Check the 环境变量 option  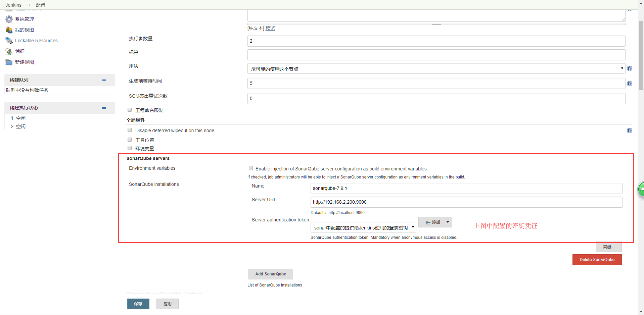click(x=130, y=148)
